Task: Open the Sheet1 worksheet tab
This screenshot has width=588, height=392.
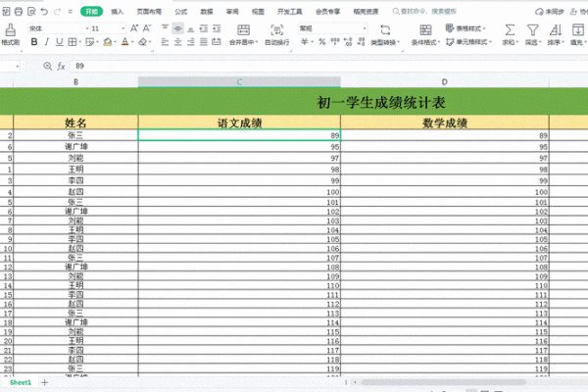Action: [x=21, y=382]
